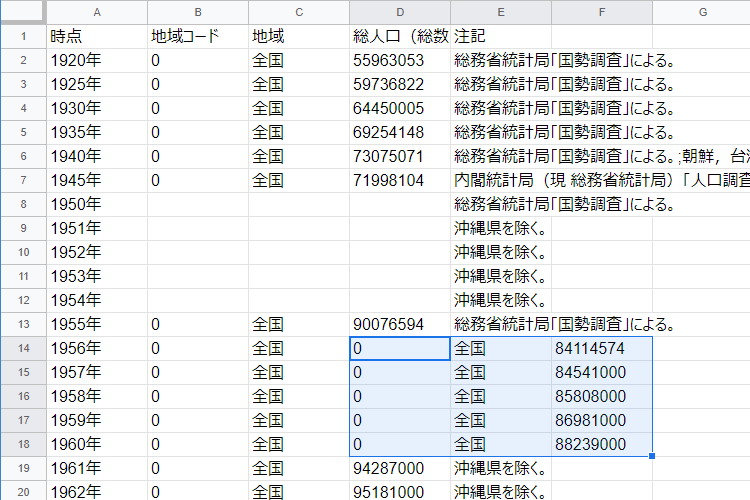750x500 pixels.
Task: Click cell '84541000'
Action: pos(602,372)
